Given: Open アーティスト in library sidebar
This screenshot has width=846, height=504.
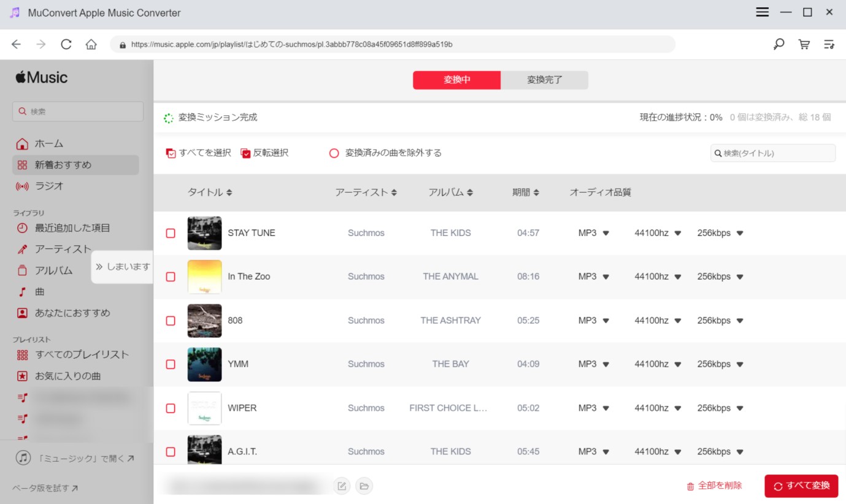Looking at the screenshot, I should coord(54,249).
